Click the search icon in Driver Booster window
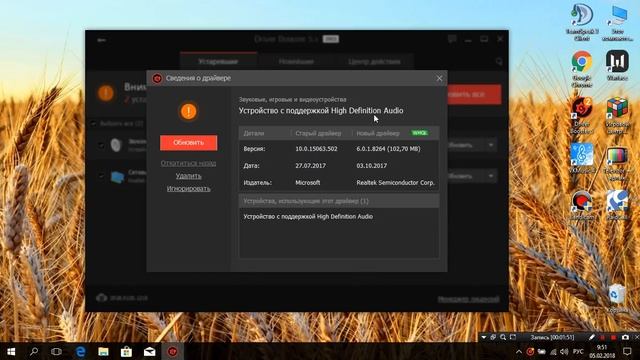Image resolution: width=640 pixels, height=360 pixels. click(x=499, y=62)
